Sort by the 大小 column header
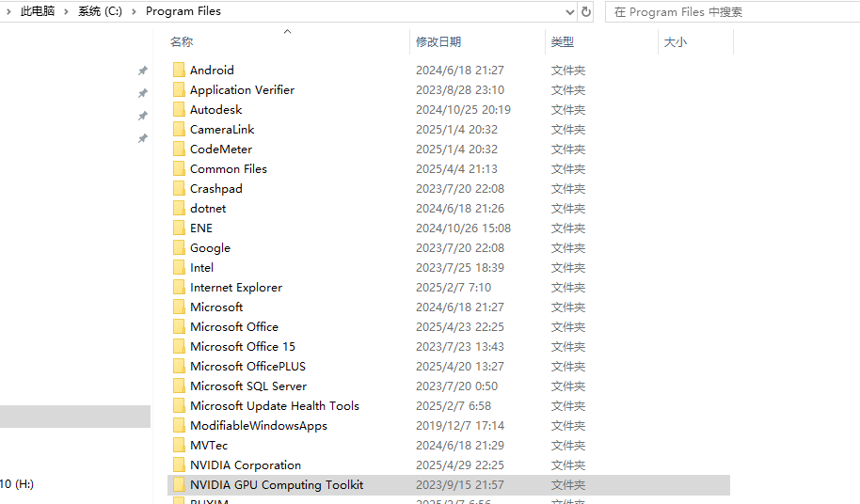Screen dimensions: 860x504 click(x=676, y=41)
